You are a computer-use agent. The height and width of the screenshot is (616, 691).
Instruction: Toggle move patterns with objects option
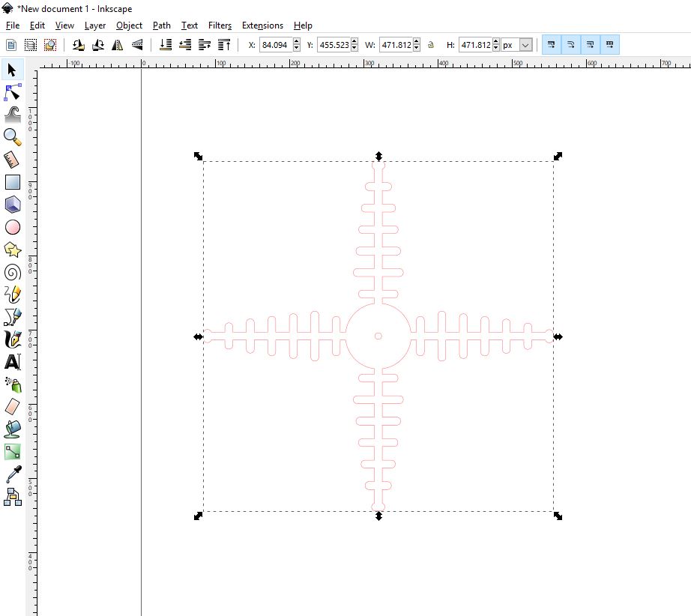pyautogui.click(x=609, y=44)
